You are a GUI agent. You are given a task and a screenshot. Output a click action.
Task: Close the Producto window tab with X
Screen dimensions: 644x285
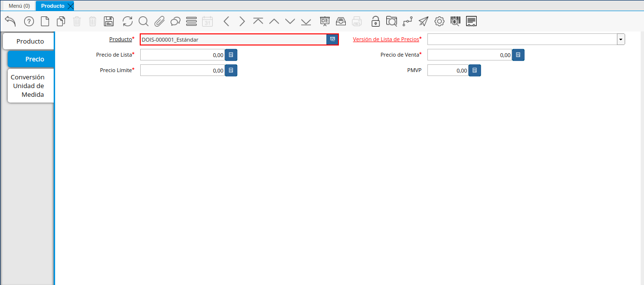[71, 6]
